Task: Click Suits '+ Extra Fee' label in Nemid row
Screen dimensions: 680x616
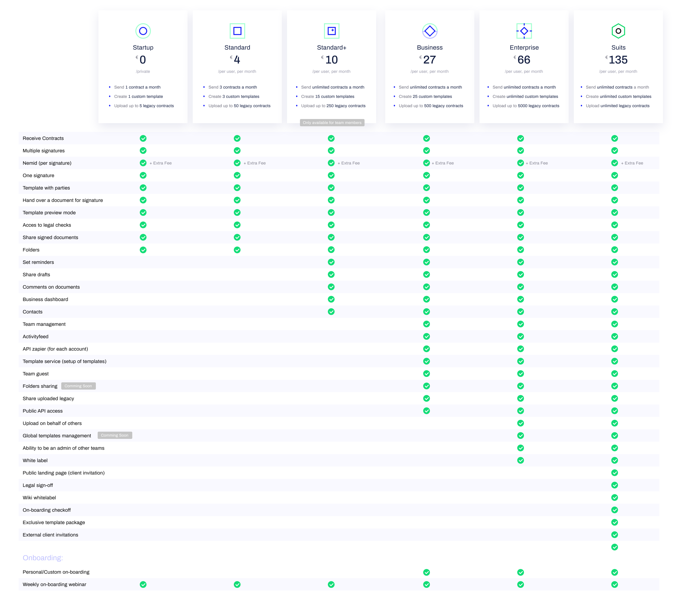Action: click(632, 163)
